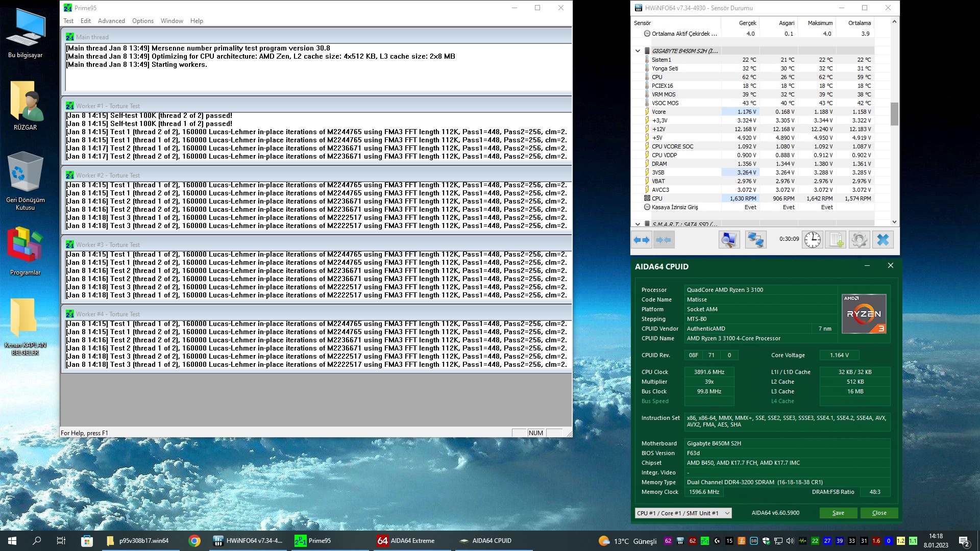The height and width of the screenshot is (551, 980).
Task: Open notification center icon
Action: click(x=964, y=541)
